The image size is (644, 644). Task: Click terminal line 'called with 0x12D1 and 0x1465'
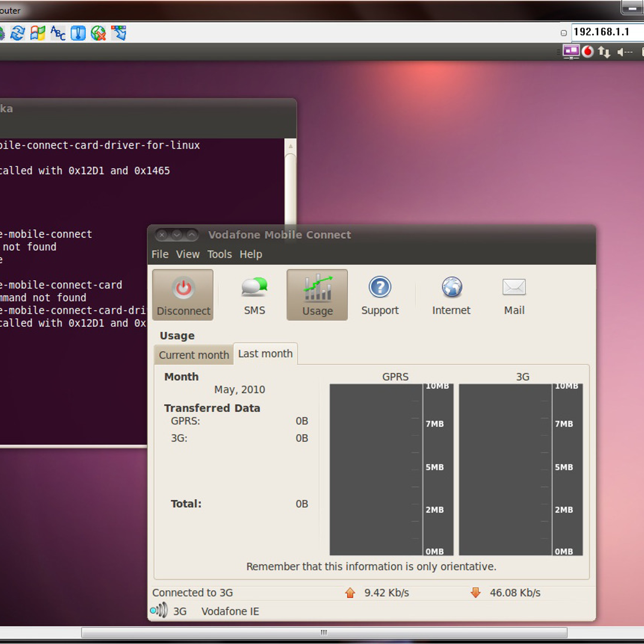(85, 171)
